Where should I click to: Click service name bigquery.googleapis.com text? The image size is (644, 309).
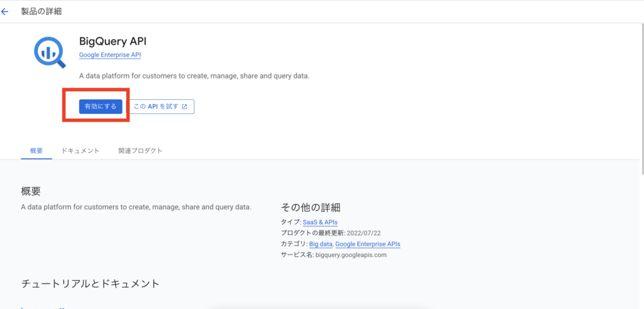pos(351,255)
